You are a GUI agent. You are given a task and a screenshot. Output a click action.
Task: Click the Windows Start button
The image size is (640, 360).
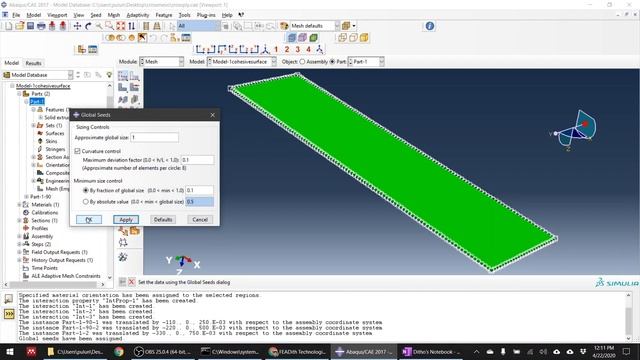pyautogui.click(x=9, y=352)
